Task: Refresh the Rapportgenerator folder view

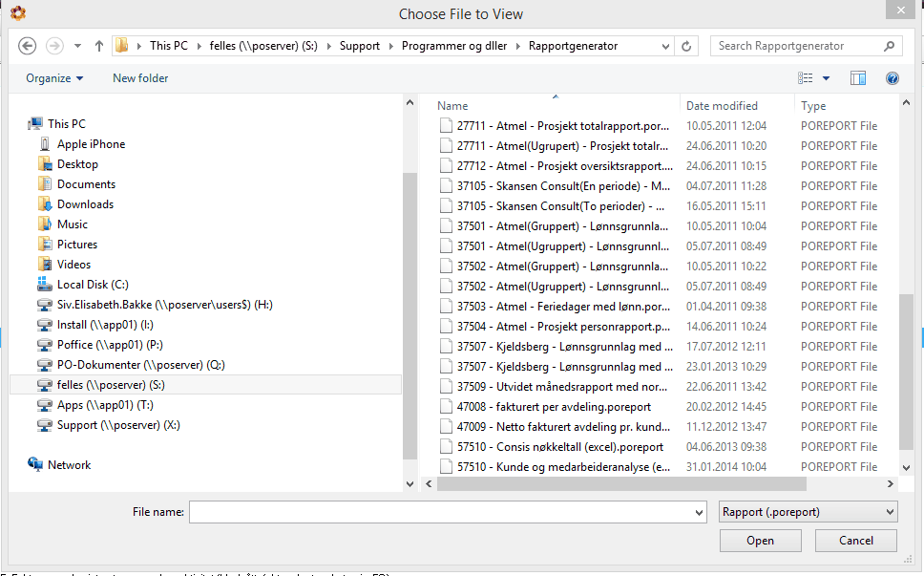Action: pos(686,46)
